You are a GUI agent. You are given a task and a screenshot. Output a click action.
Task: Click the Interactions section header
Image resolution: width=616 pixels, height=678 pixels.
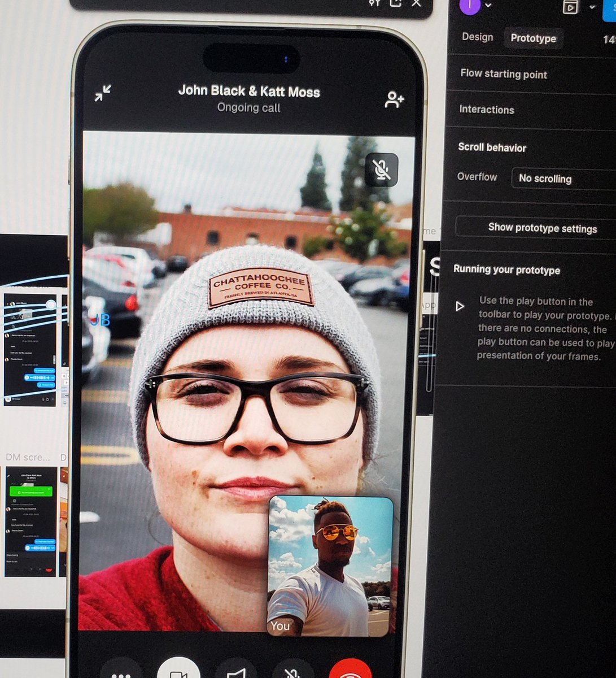(x=487, y=110)
